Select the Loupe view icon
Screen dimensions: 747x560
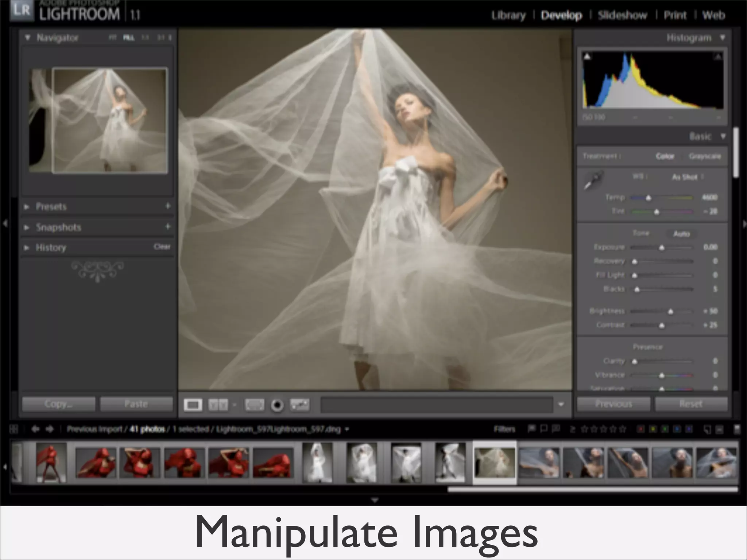pos(193,405)
